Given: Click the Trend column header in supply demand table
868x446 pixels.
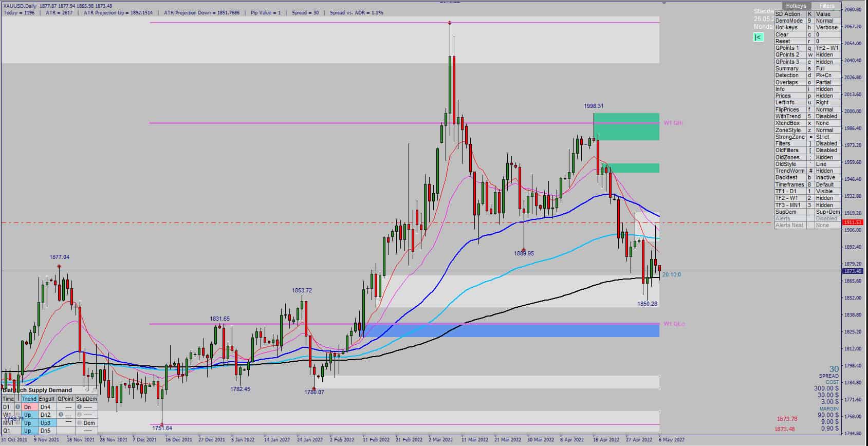Looking at the screenshot, I should point(29,399).
